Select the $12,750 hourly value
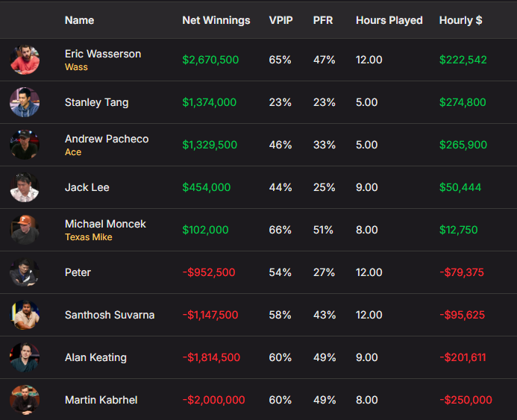Screen dimensions: 517x420 pos(458,230)
